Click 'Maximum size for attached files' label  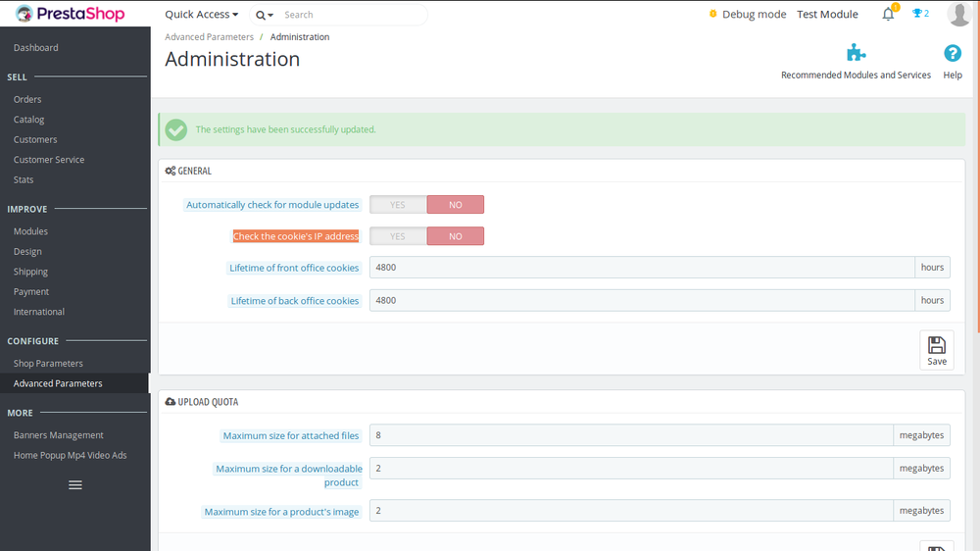[291, 436]
